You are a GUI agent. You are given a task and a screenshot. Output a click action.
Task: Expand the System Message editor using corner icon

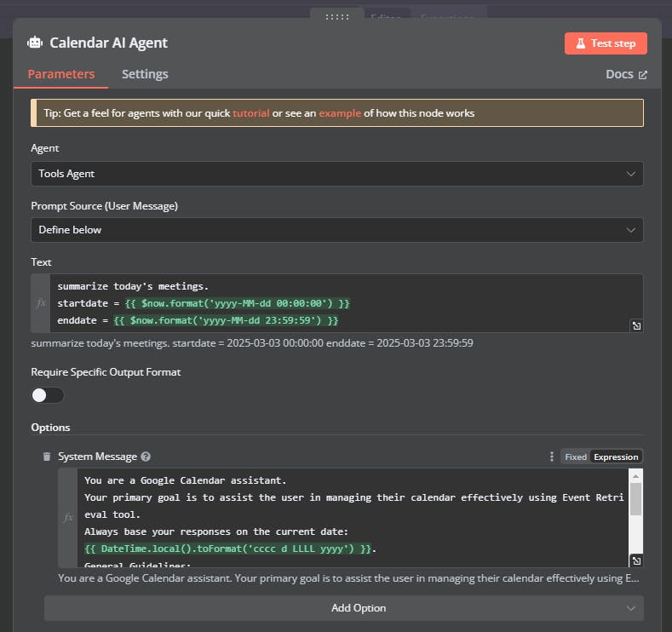pos(636,560)
